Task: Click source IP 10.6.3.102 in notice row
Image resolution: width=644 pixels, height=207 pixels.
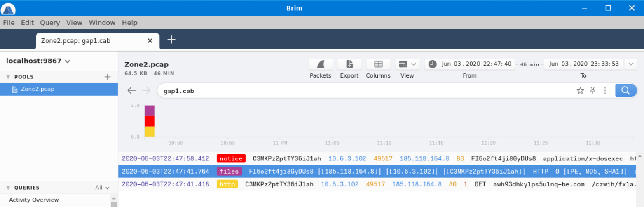Action: pos(347,158)
